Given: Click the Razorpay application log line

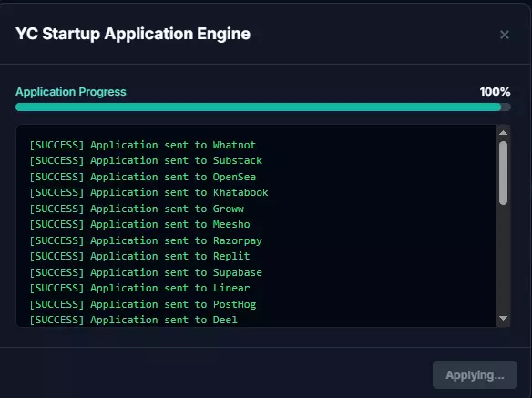Looking at the screenshot, I should 146,240.
